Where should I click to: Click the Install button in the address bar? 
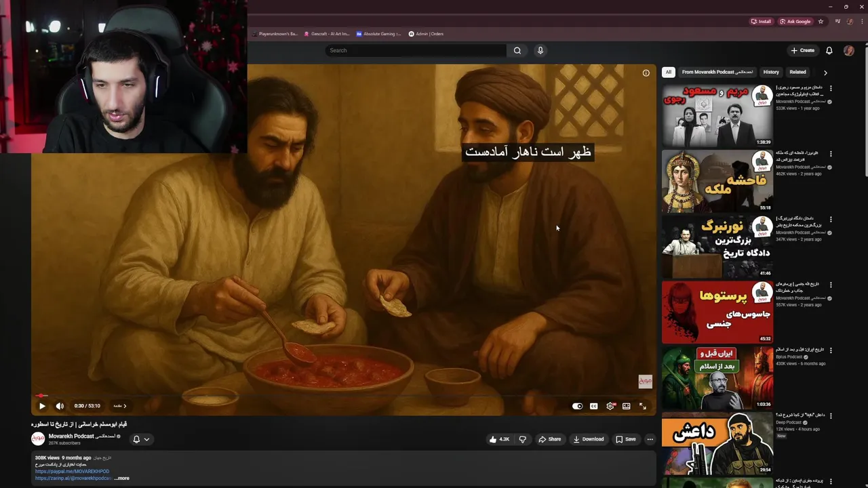click(x=761, y=21)
